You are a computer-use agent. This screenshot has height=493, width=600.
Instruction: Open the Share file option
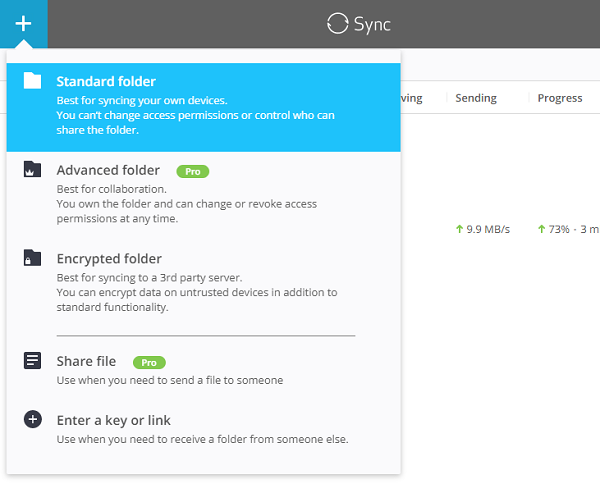(x=86, y=361)
